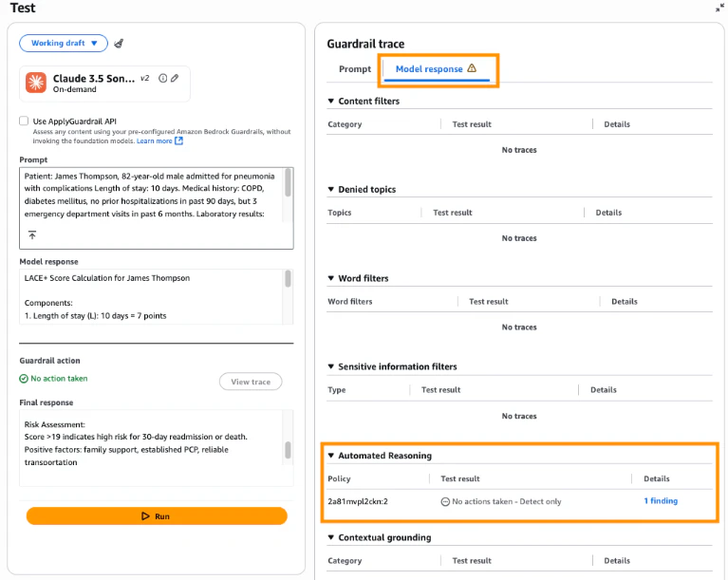This screenshot has width=728, height=580.
Task: Click the Word filters column header
Action: pos(350,301)
